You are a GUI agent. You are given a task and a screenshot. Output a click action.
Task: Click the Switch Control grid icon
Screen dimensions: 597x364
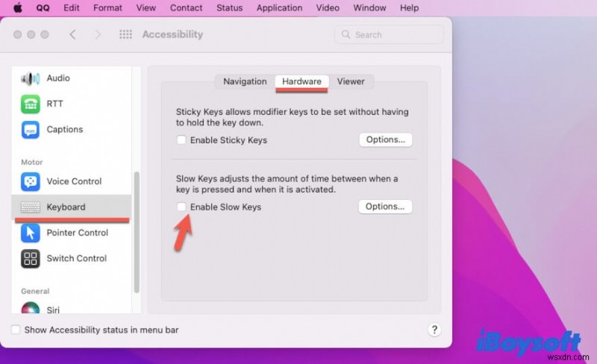[31, 259]
